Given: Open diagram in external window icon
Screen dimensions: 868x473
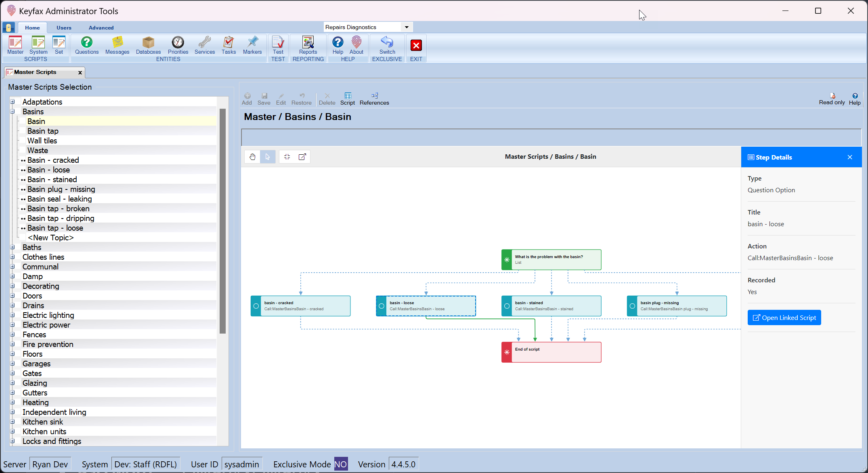Looking at the screenshot, I should pos(302,157).
